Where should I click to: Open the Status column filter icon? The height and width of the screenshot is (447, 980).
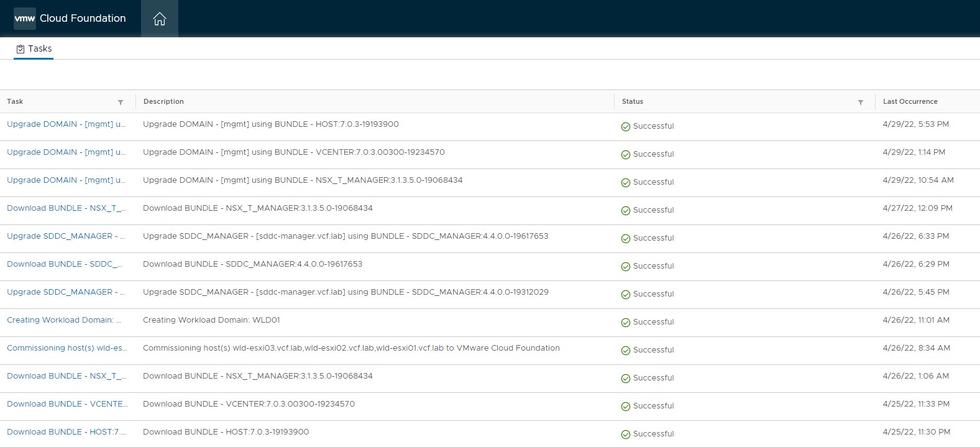pyautogui.click(x=861, y=102)
